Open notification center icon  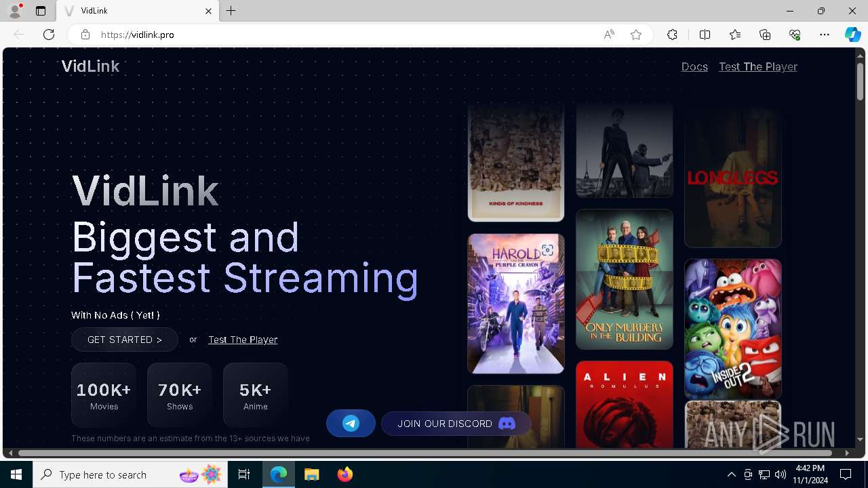pyautogui.click(x=846, y=474)
